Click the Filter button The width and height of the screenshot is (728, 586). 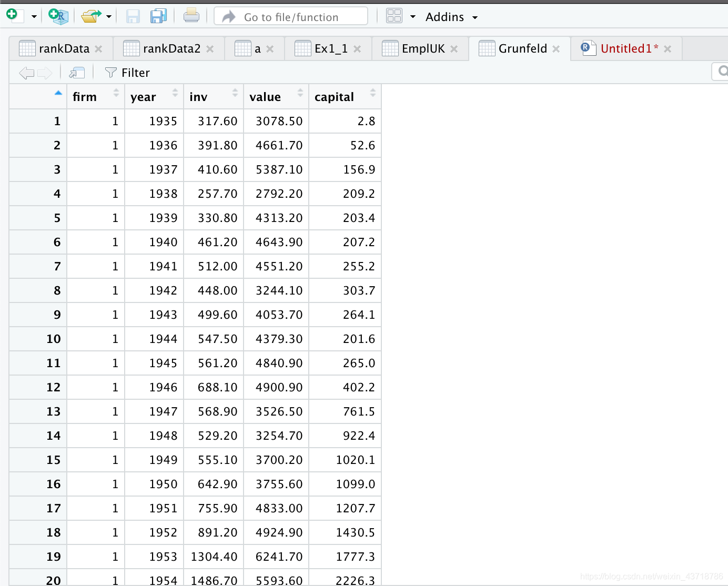click(127, 73)
